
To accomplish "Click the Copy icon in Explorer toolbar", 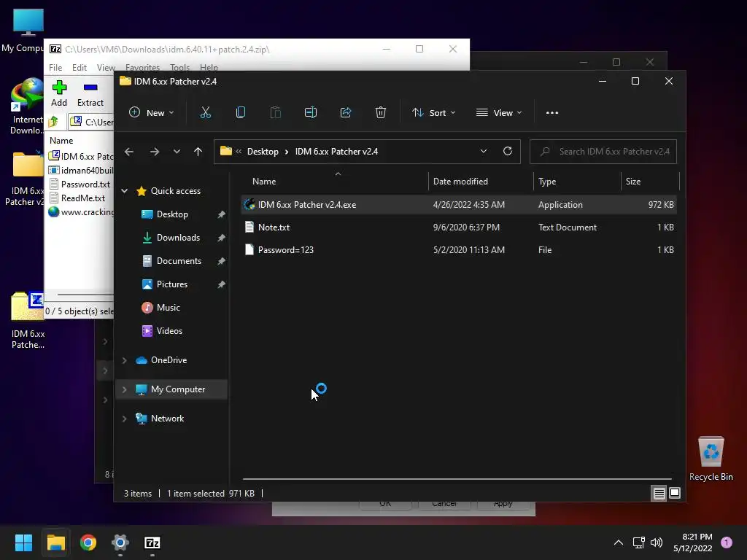I will (x=241, y=112).
